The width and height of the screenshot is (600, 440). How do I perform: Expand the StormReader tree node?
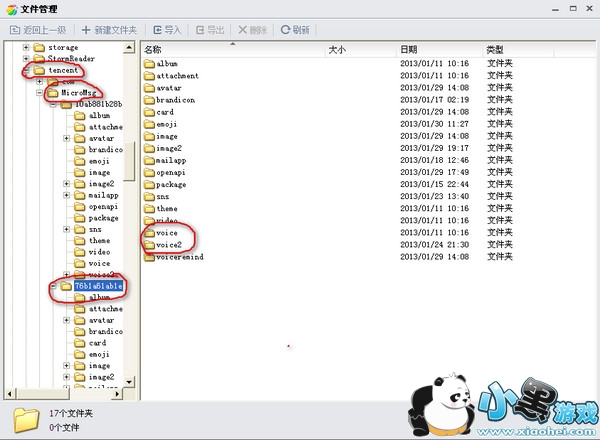(26, 59)
